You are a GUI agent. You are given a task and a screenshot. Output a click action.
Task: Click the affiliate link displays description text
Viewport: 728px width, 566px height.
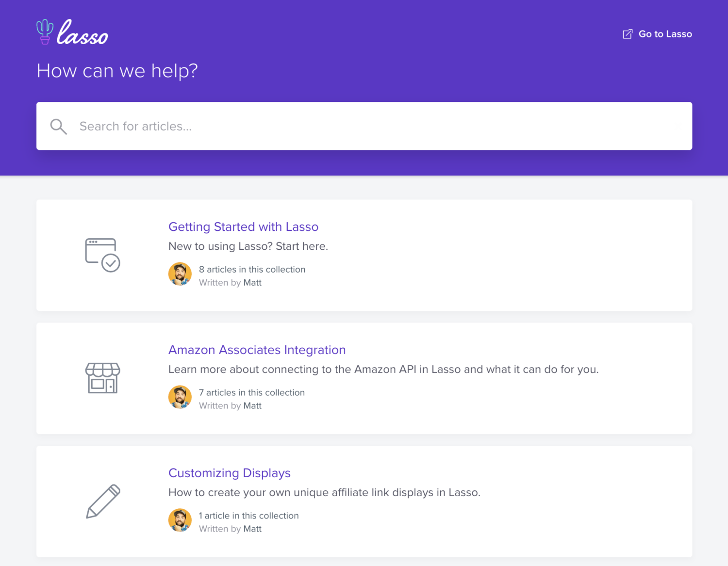point(324,493)
